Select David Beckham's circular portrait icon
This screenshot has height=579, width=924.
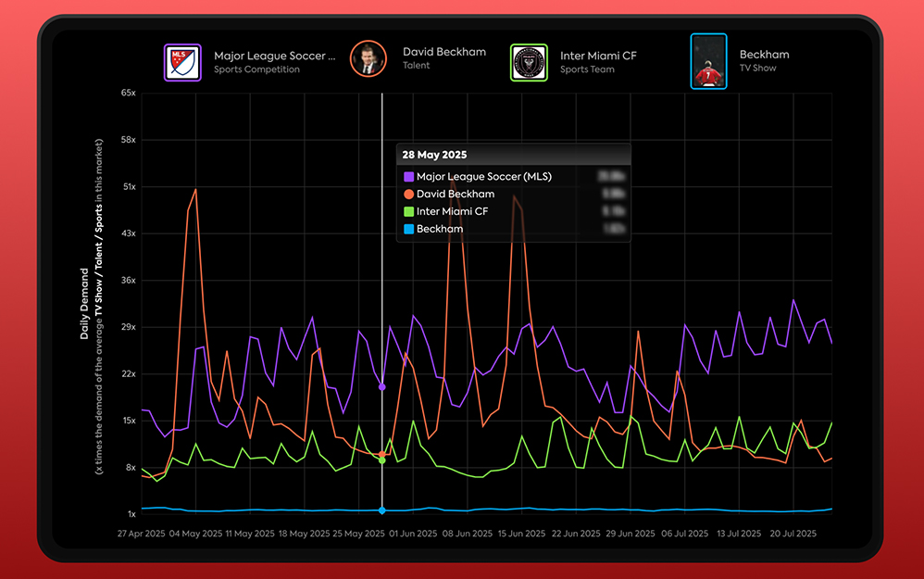point(368,58)
